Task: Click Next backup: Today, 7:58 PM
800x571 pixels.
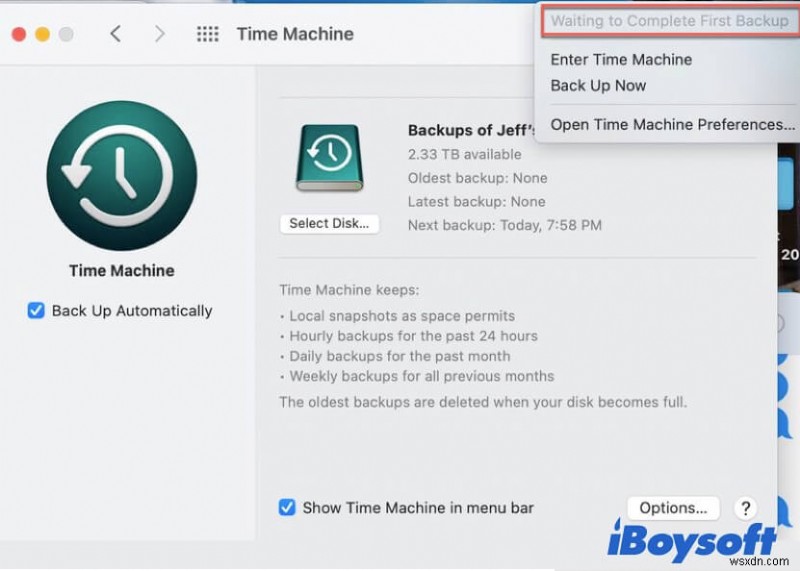Action: tap(505, 225)
